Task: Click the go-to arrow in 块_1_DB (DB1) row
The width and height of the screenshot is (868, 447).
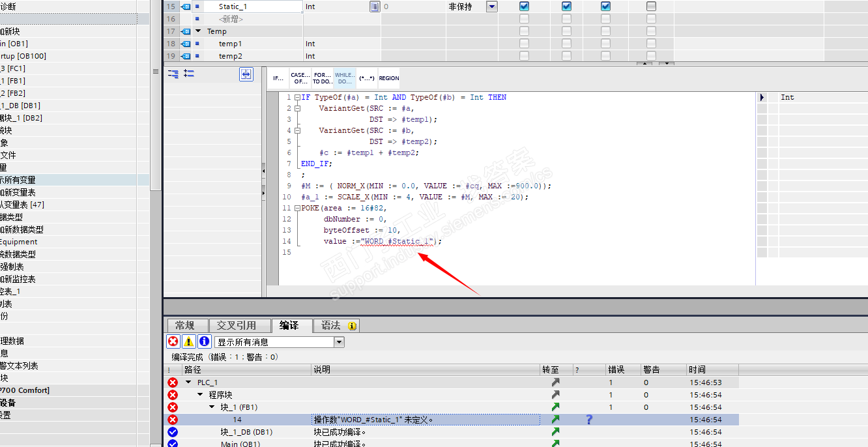Action: click(x=555, y=432)
